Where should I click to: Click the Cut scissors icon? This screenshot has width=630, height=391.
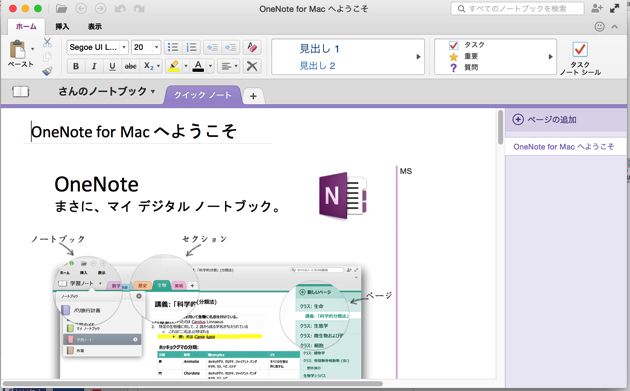coord(47,42)
